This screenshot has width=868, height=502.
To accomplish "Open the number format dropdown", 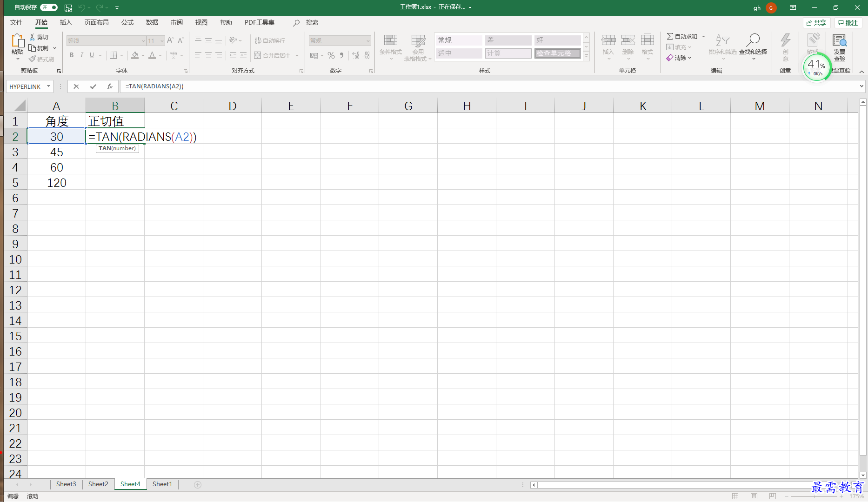I will coord(368,41).
